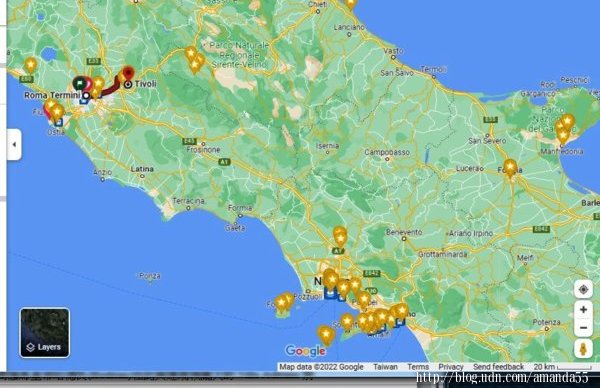The image size is (600, 388).
Task: Show your location with the target icon
Action: click(583, 290)
